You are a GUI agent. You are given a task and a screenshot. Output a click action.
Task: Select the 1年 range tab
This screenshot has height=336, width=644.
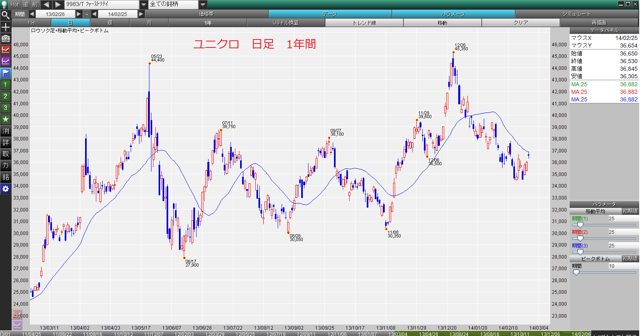click(x=208, y=23)
